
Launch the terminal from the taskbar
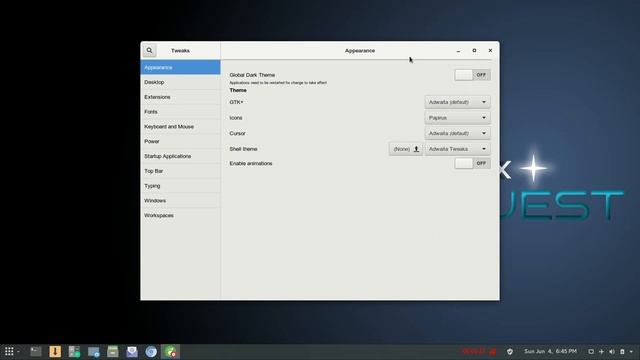point(36,351)
